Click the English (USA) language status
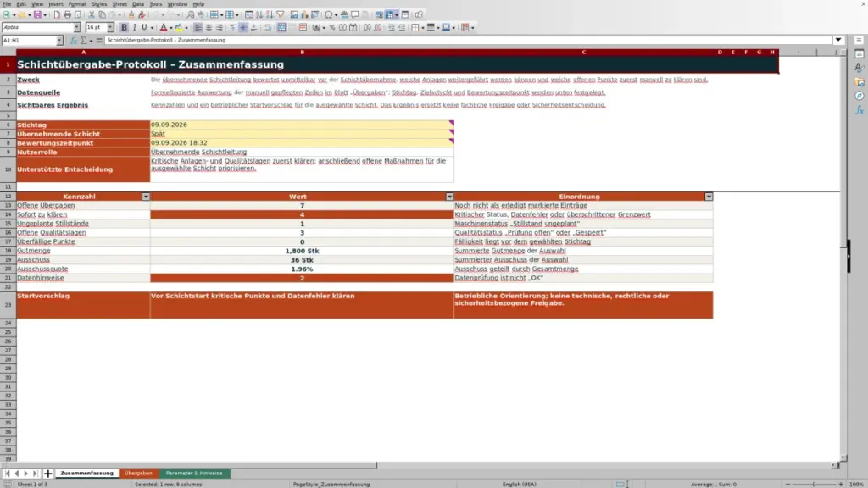The height and width of the screenshot is (488, 868). [520, 484]
